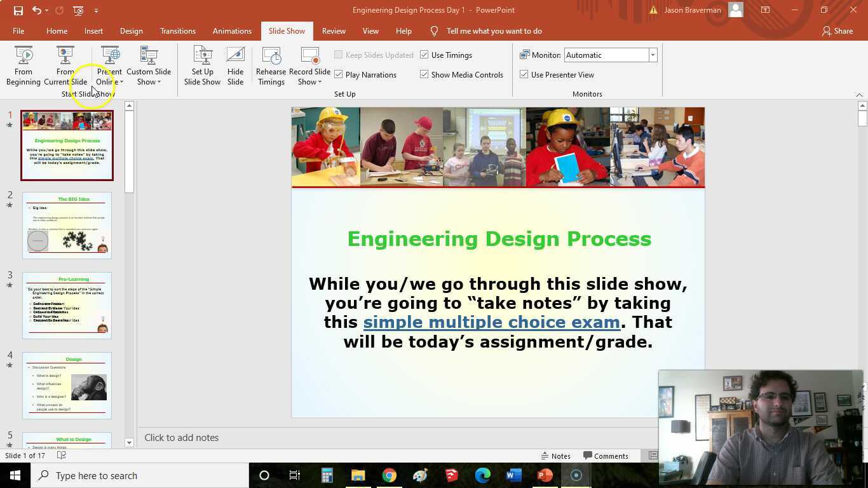Switch to the Animations tab
The width and height of the screenshot is (868, 488).
pyautogui.click(x=231, y=30)
